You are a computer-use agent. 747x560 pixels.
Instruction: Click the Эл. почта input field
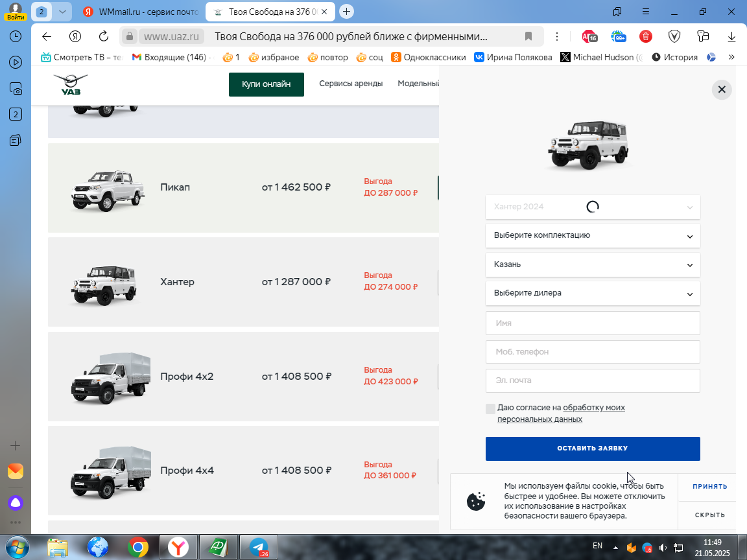(593, 380)
